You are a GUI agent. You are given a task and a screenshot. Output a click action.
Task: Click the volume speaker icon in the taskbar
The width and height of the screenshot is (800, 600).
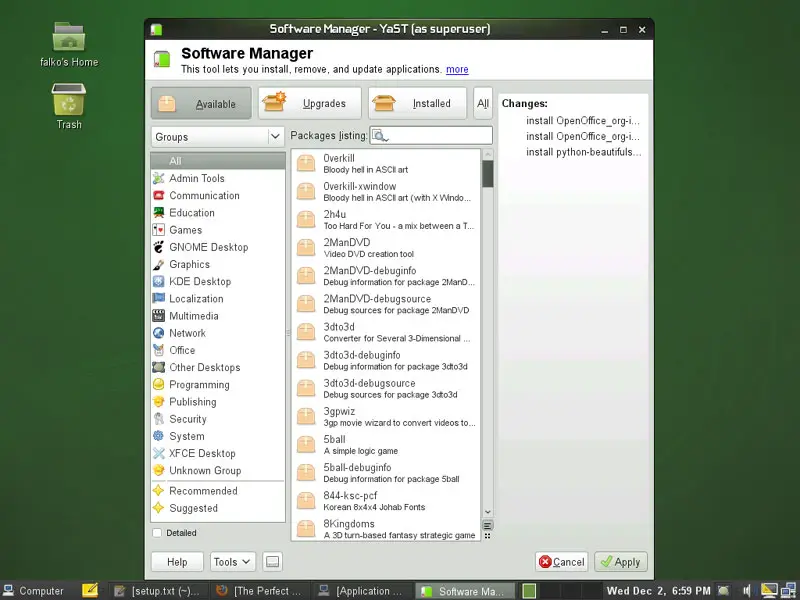(x=747, y=591)
